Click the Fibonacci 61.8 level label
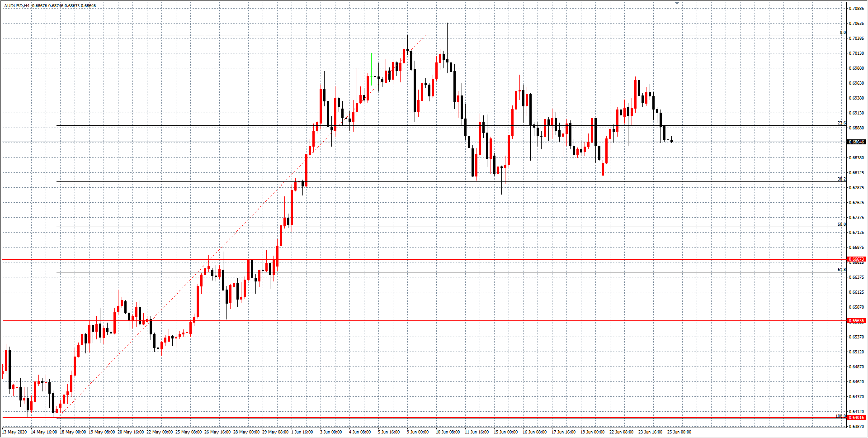The width and height of the screenshot is (868, 438). pos(841,270)
